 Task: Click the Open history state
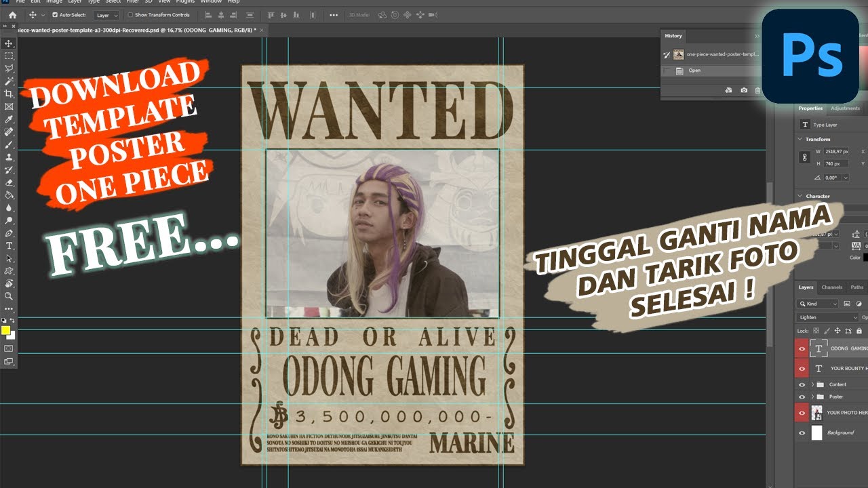pyautogui.click(x=710, y=70)
